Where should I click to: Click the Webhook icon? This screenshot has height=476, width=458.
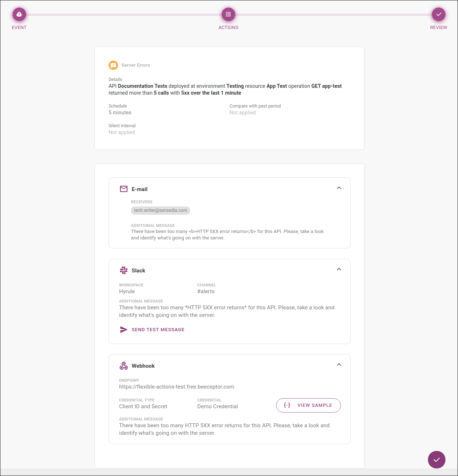(x=124, y=366)
